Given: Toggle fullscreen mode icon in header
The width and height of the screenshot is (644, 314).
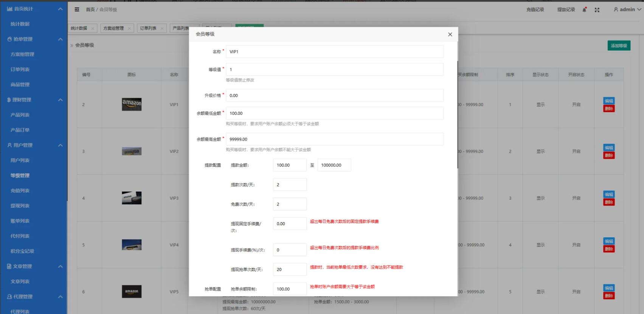Looking at the screenshot, I should point(597,10).
